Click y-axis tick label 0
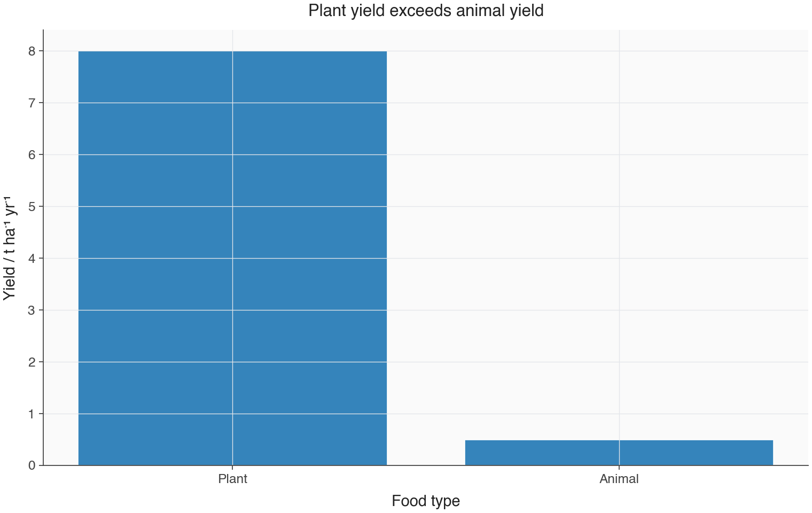This screenshot has height=513, width=812. [32, 465]
